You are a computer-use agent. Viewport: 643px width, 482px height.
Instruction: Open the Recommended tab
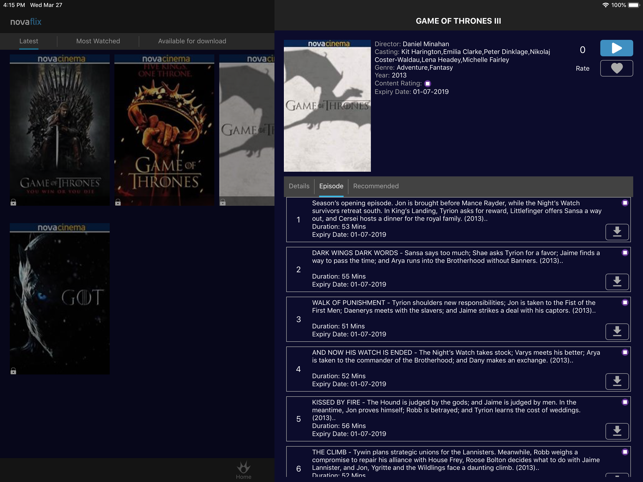pyautogui.click(x=376, y=186)
